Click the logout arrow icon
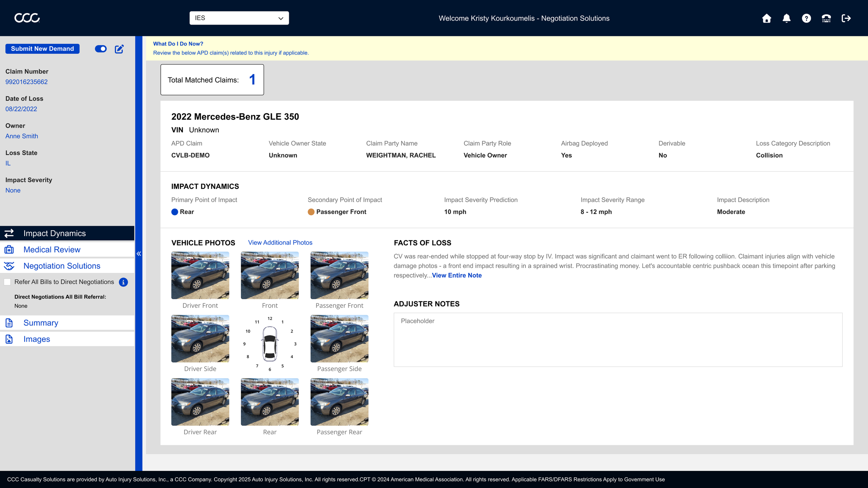The height and width of the screenshot is (488, 868). (x=846, y=18)
